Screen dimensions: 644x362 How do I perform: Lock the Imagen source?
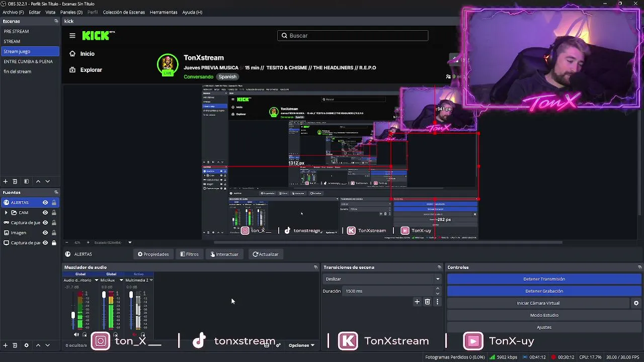tap(54, 233)
